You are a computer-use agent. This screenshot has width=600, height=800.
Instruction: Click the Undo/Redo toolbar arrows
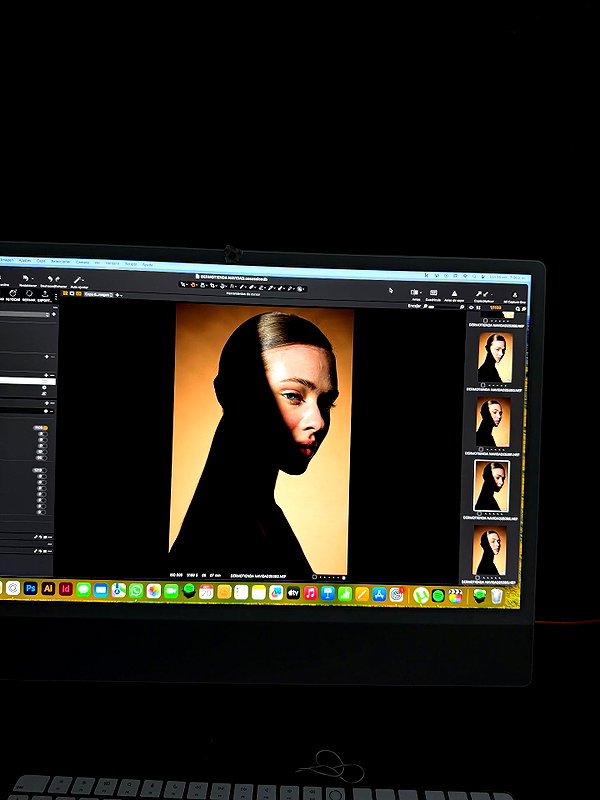point(53,279)
